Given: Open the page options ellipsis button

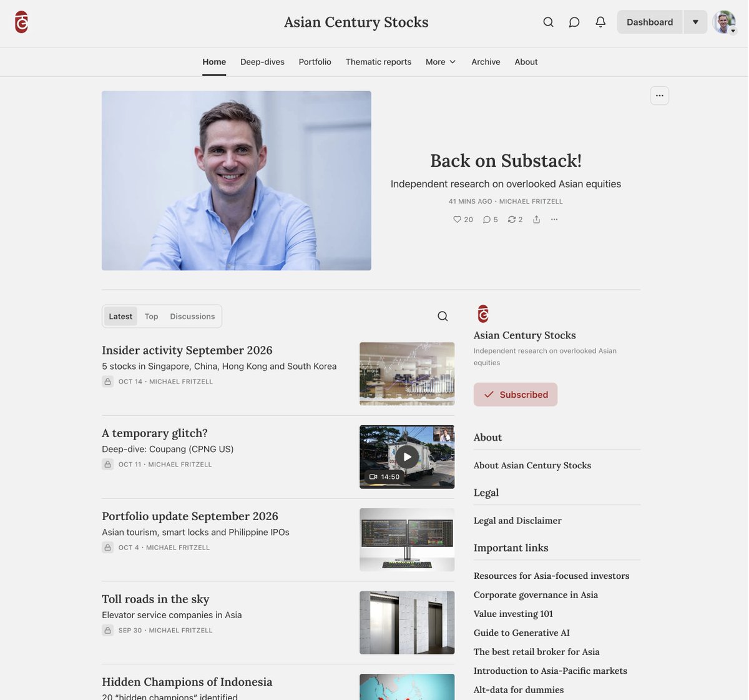Looking at the screenshot, I should [x=660, y=96].
